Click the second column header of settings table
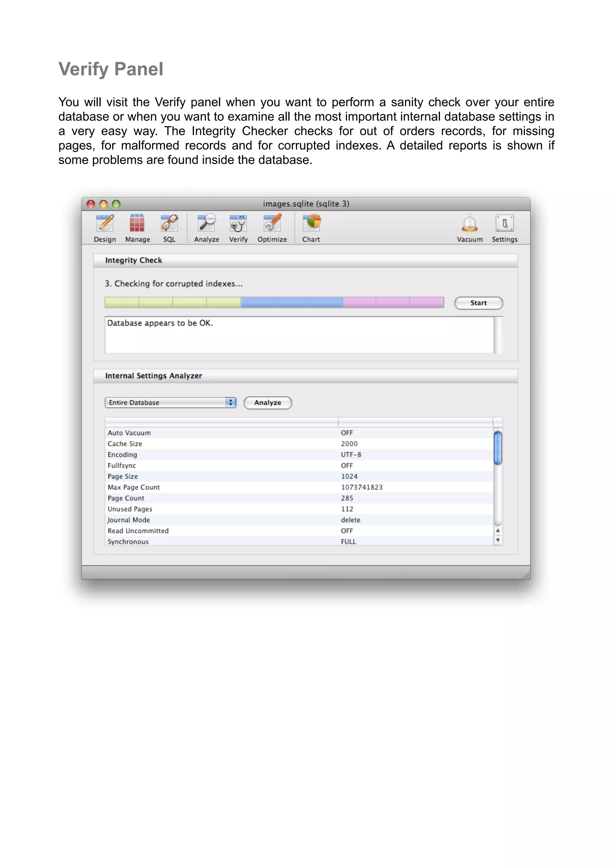Viewport: 613px width, 868px height. pyautogui.click(x=415, y=422)
